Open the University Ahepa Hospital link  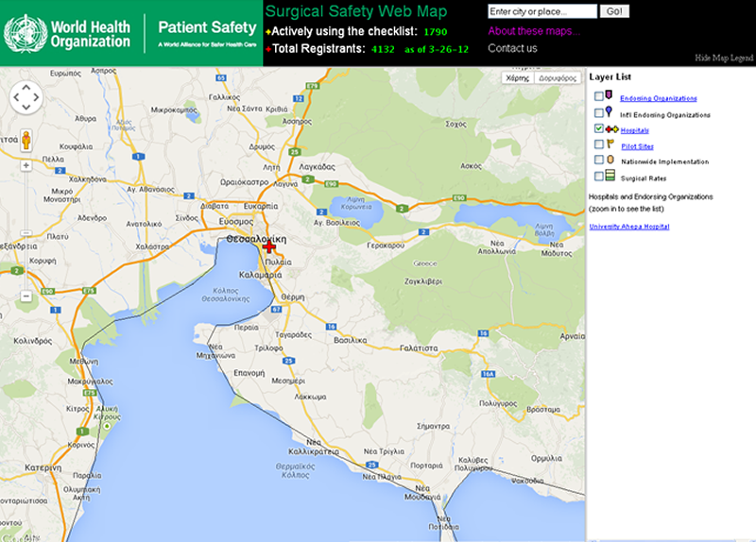click(x=629, y=227)
